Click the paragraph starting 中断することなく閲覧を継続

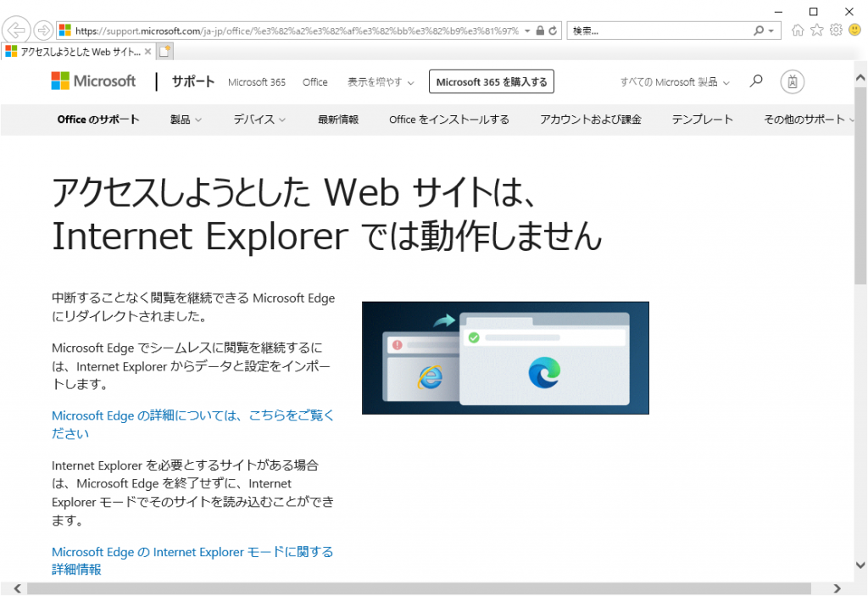[193, 307]
